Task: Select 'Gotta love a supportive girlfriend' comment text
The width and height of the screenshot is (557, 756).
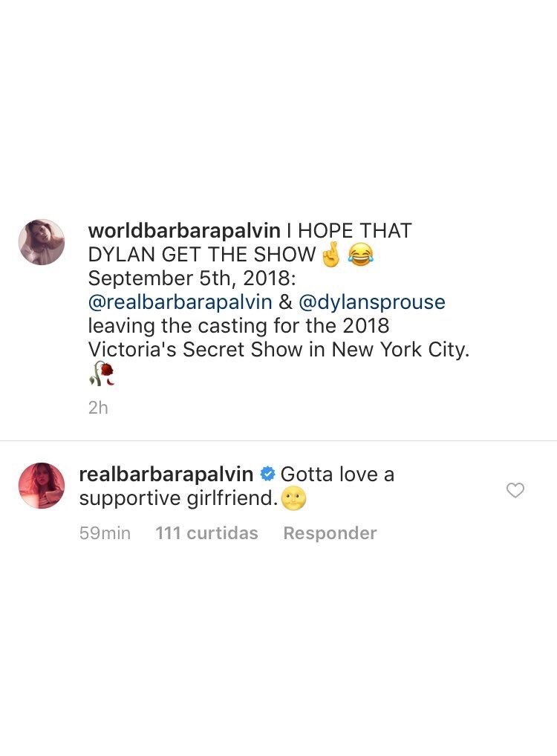Action: [x=237, y=486]
